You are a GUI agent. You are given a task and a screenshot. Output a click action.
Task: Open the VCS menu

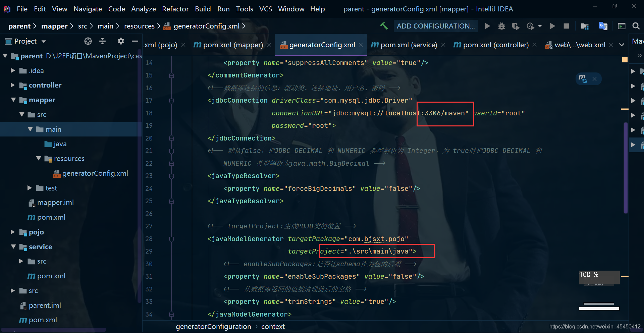tap(266, 9)
